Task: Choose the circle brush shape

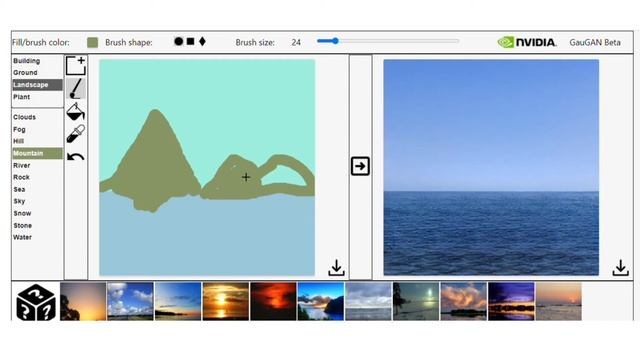Action: [x=178, y=41]
